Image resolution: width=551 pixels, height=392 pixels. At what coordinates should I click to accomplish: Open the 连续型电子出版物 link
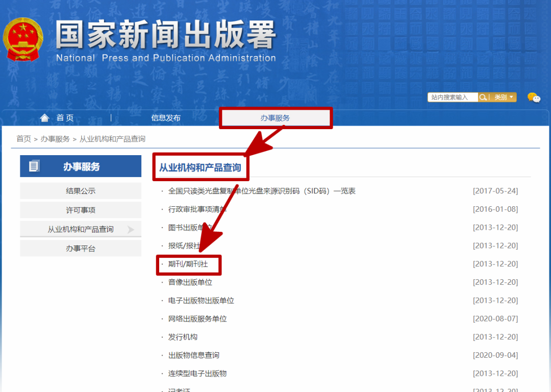point(197,374)
